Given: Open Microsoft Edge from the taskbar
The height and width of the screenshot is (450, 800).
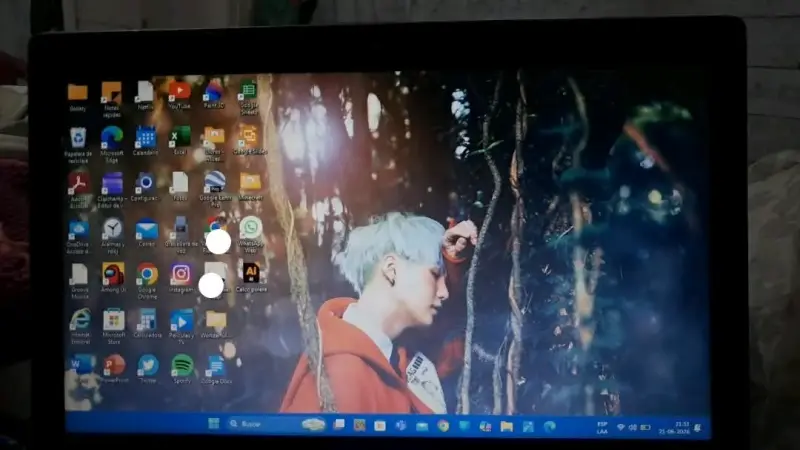Looking at the screenshot, I should 549,427.
